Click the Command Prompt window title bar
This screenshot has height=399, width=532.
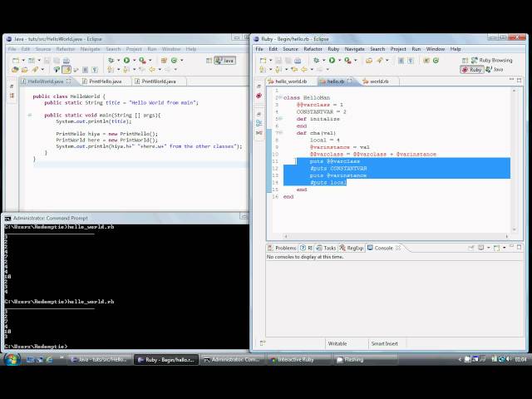pyautogui.click(x=126, y=218)
